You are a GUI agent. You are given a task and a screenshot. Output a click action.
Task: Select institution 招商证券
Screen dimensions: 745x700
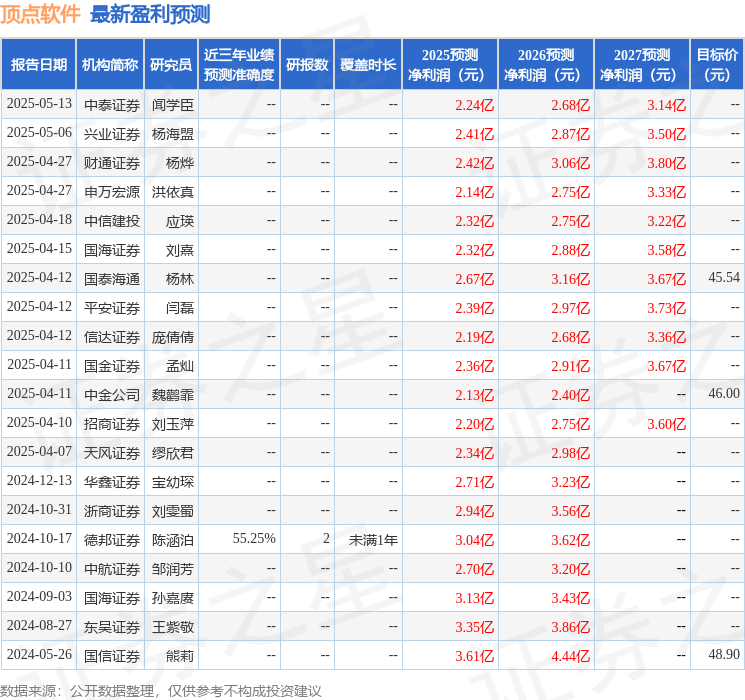point(112,424)
